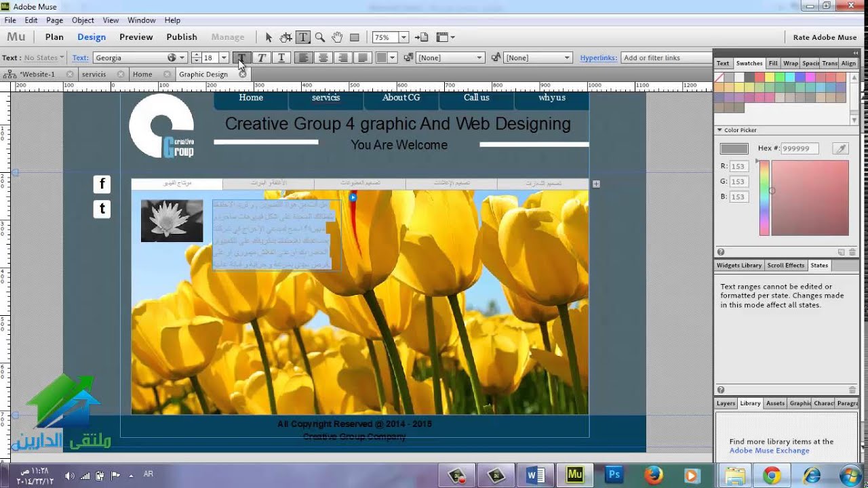Click the Publish button

[x=182, y=37]
